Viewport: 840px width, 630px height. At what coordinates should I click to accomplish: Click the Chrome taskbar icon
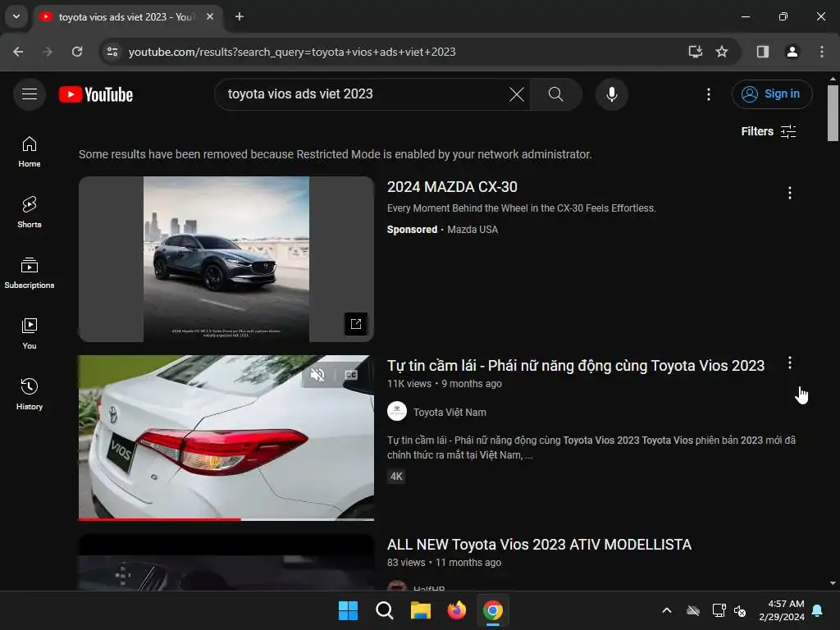pyautogui.click(x=493, y=610)
